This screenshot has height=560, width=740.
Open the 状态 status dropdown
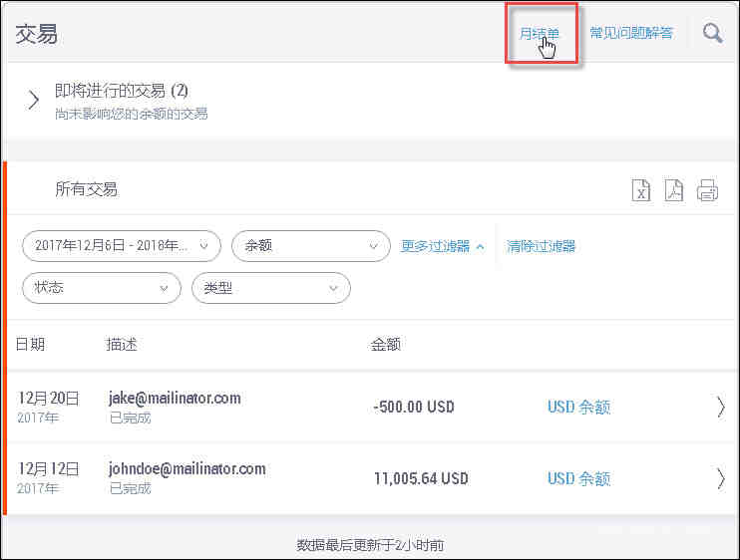pyautogui.click(x=102, y=288)
